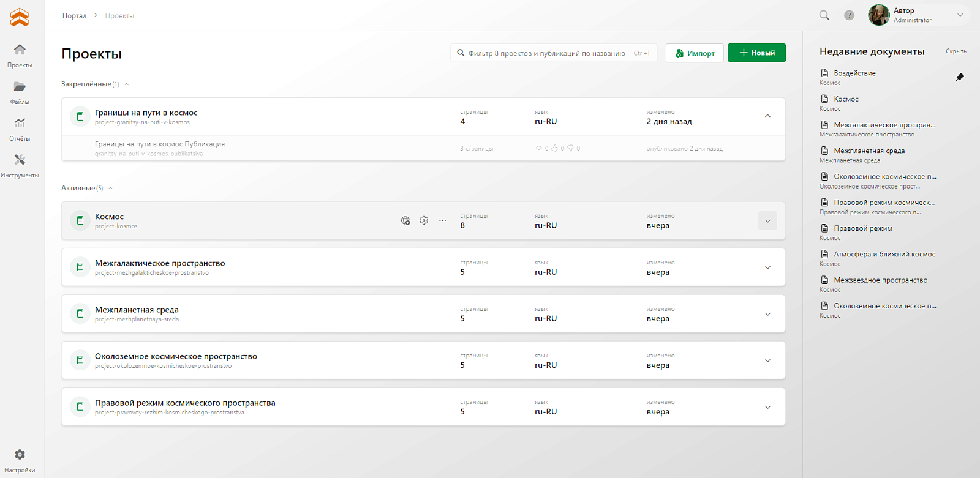Open recent document Космос
This screenshot has height=478, width=980.
(x=846, y=99)
